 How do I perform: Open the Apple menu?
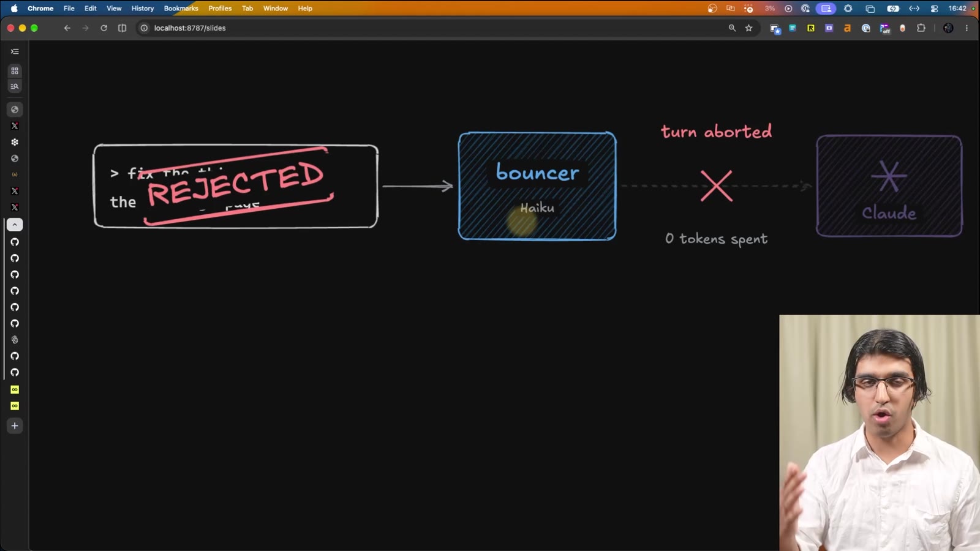[x=14, y=9]
